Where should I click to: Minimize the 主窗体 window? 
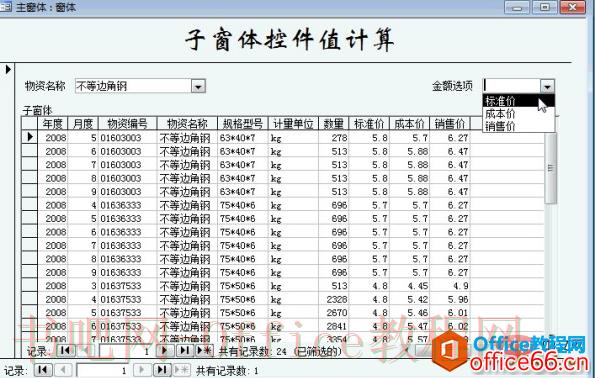tap(516, 7)
